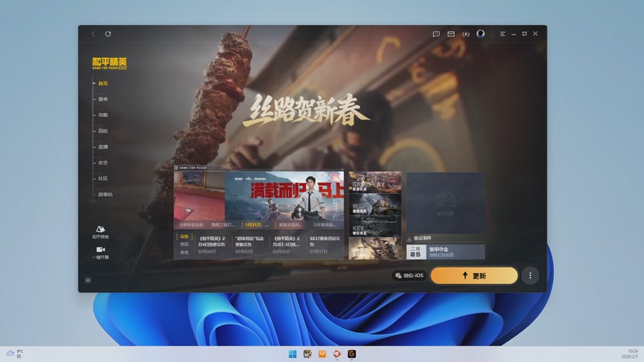Viewport: 644px width, 362px height.
Task: Select 故事站 in the sidebar
Action: tap(105, 195)
